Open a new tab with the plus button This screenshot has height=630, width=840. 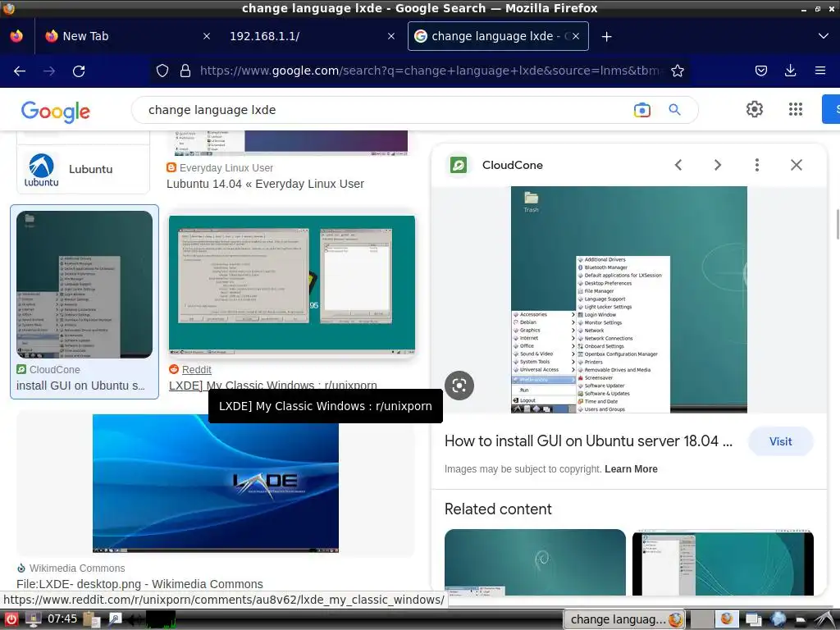tap(606, 36)
